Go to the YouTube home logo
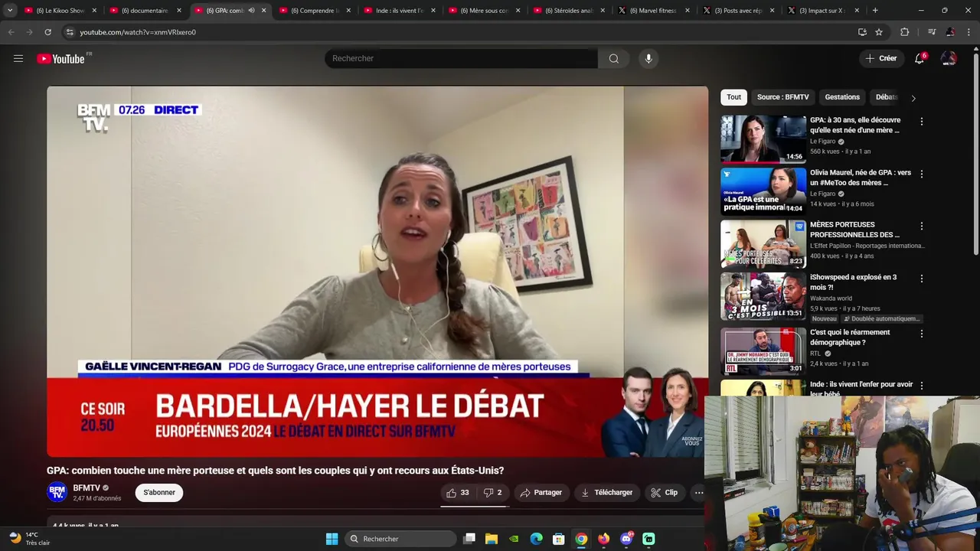Viewport: 980px width, 551px height. (60, 59)
